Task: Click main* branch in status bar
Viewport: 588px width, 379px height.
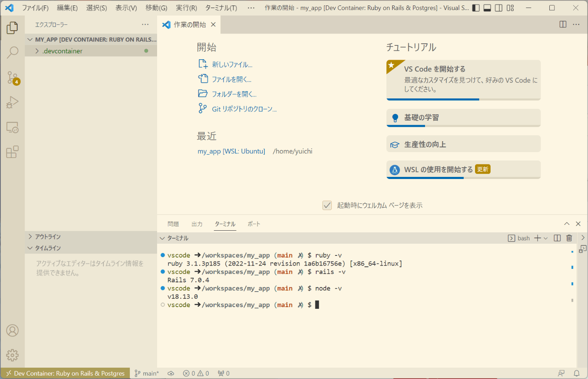Action: coord(147,373)
